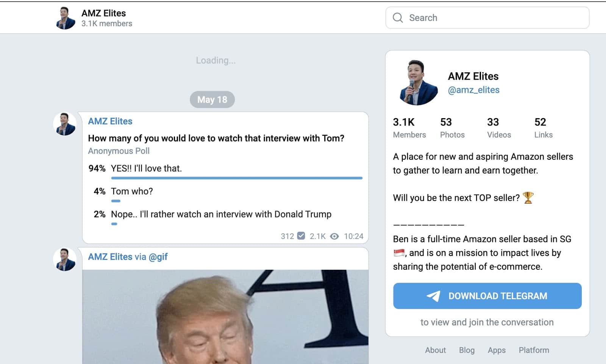Click the large profile photo in sidebar
Image resolution: width=606 pixels, height=364 pixels.
(x=418, y=83)
